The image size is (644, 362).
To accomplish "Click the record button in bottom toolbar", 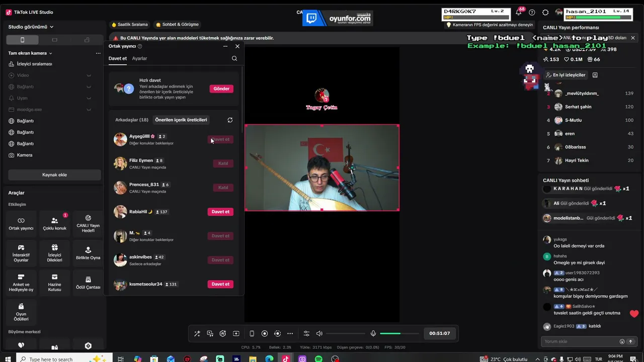I will point(265,333).
